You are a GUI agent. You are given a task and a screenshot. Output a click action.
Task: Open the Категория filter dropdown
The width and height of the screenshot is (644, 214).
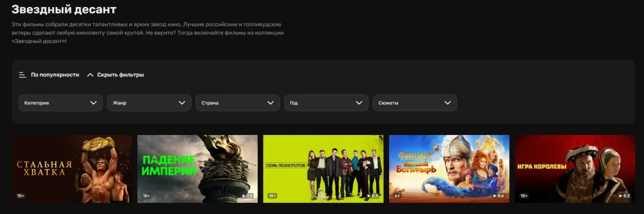click(61, 103)
